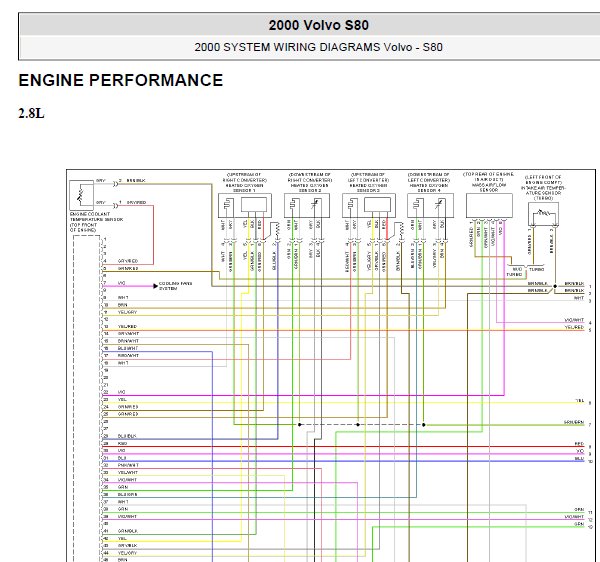This screenshot has height=562, width=600.
Task: Click the 'Upstream of Left Converter' sensor 3 label
Action: [368, 182]
